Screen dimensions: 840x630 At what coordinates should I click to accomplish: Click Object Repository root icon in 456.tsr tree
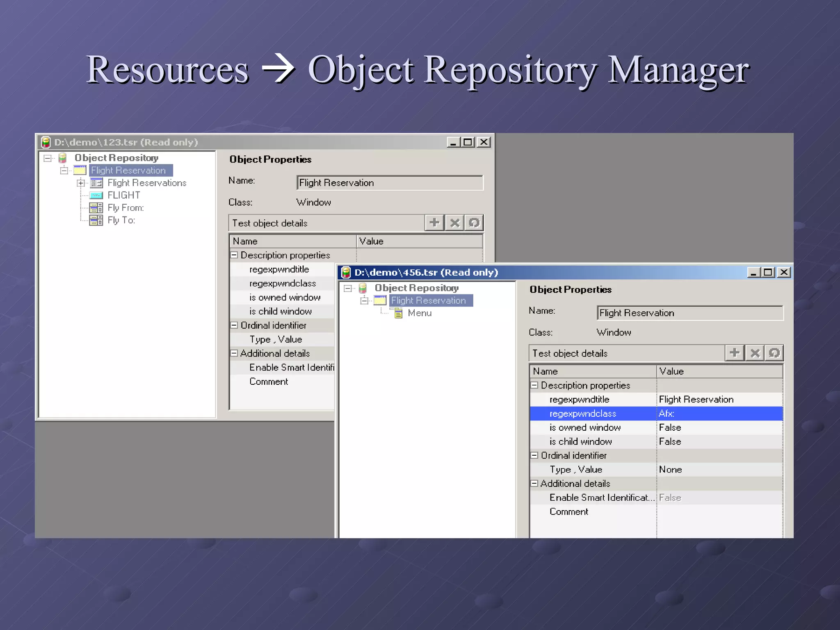coord(363,288)
